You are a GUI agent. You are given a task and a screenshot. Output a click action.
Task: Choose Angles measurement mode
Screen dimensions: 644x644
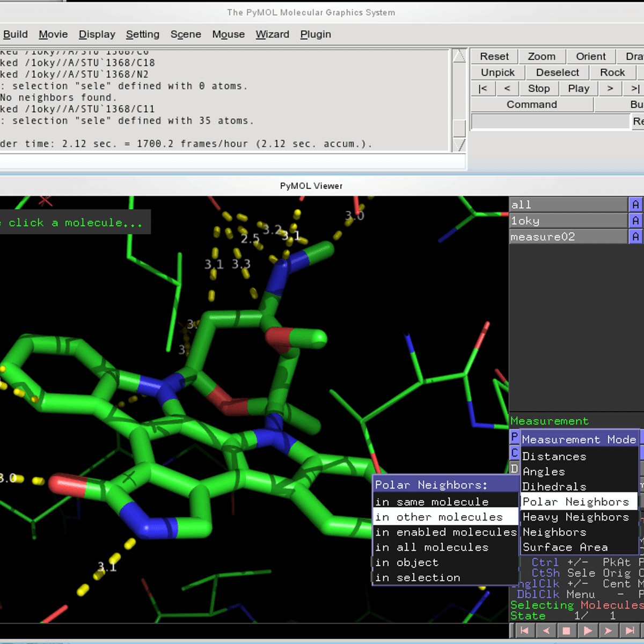[x=580, y=472]
